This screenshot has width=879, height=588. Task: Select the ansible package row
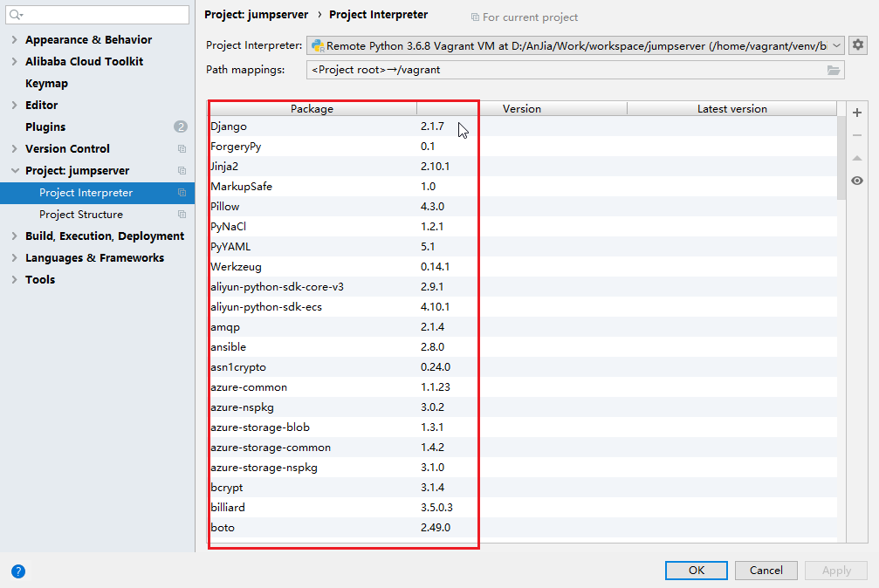pyautogui.click(x=523, y=347)
